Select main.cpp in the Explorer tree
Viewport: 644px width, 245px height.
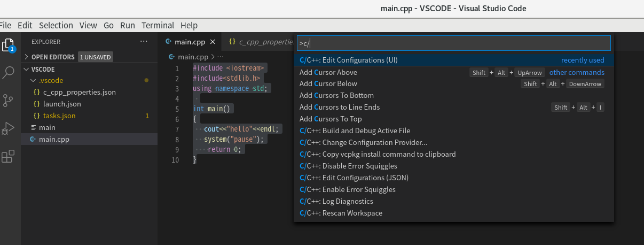pos(89,139)
